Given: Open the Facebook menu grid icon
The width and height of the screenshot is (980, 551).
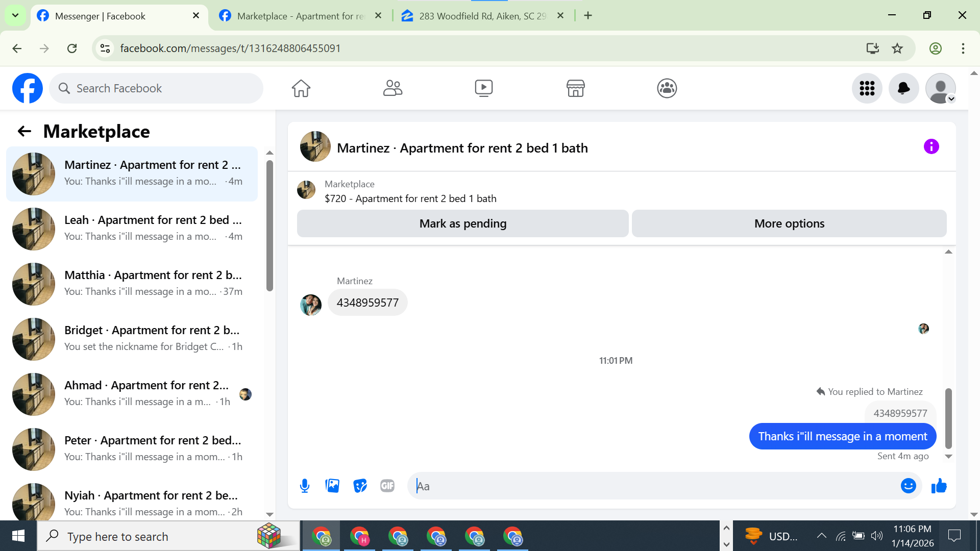Looking at the screenshot, I should click(x=867, y=88).
